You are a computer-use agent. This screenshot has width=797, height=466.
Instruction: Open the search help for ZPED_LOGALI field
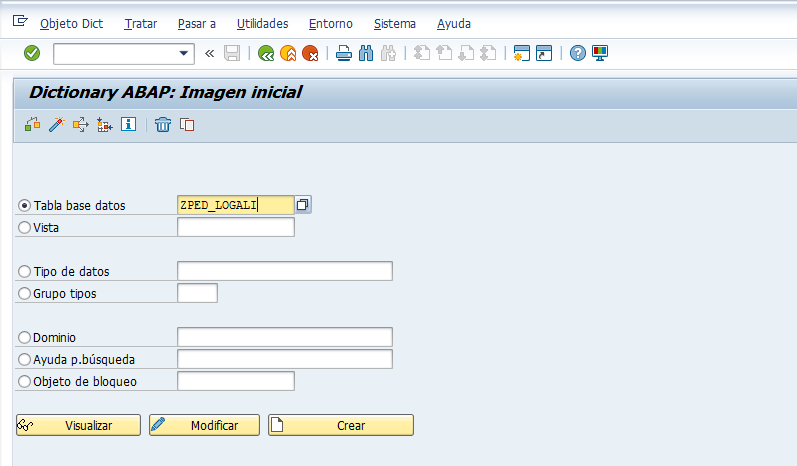click(x=302, y=205)
